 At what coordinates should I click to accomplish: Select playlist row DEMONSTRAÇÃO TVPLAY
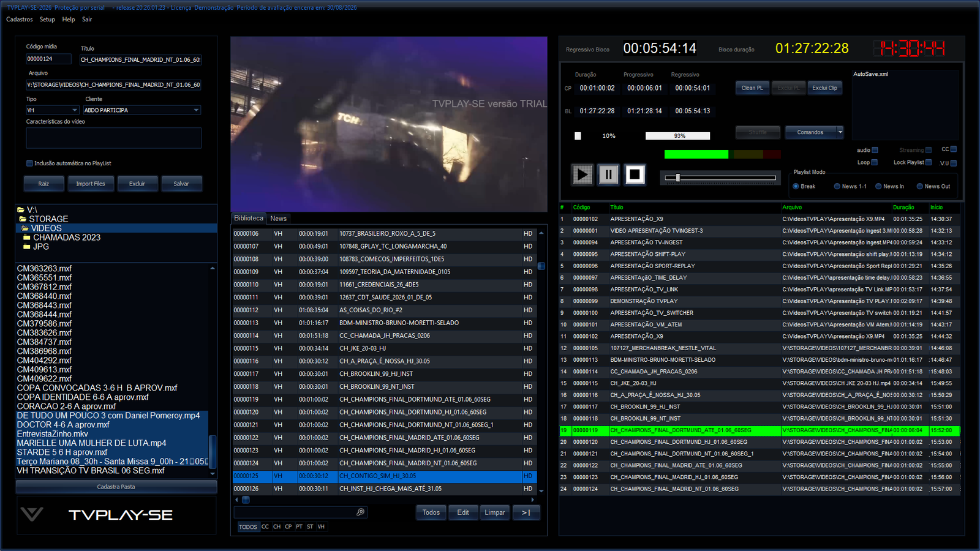[759, 301]
